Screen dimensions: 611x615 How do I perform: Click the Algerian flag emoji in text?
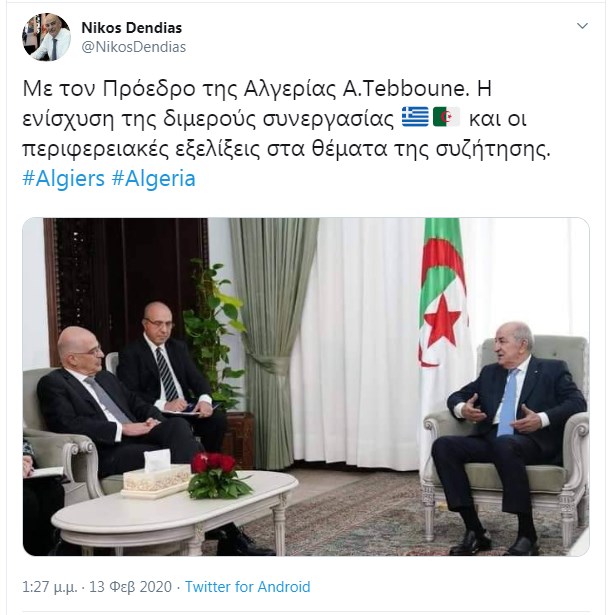pyautogui.click(x=446, y=117)
